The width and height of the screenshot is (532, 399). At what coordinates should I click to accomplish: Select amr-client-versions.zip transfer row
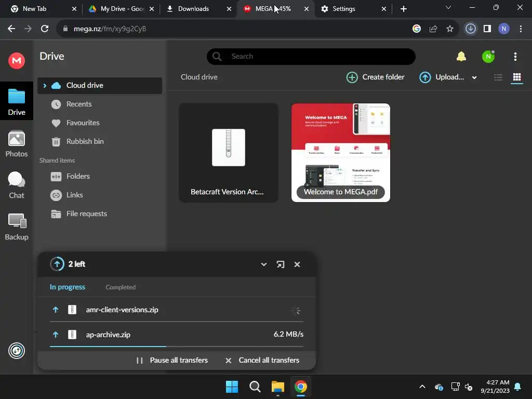[177, 310]
